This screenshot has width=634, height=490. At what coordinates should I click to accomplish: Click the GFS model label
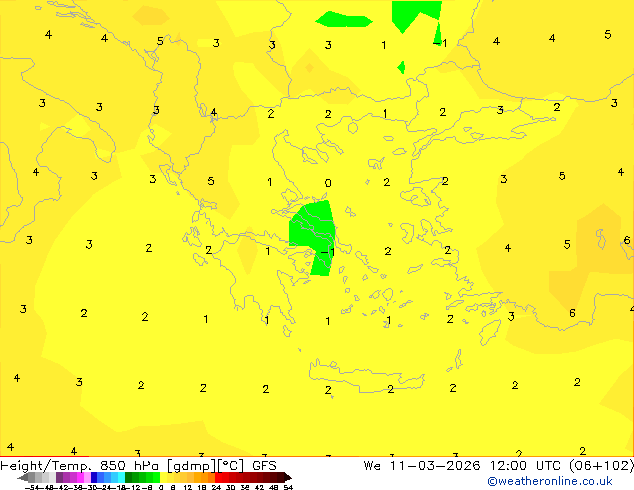[x=264, y=466]
